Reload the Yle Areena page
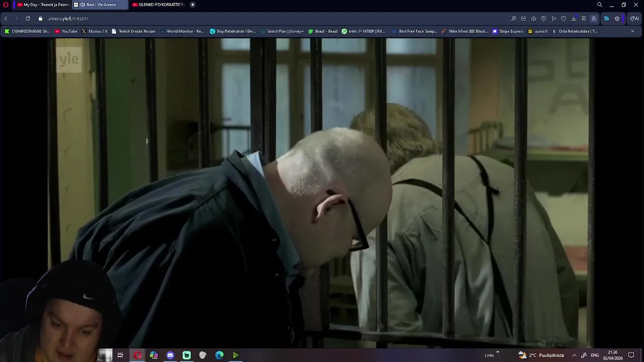Viewport: 644px width, 362px height. point(28,19)
